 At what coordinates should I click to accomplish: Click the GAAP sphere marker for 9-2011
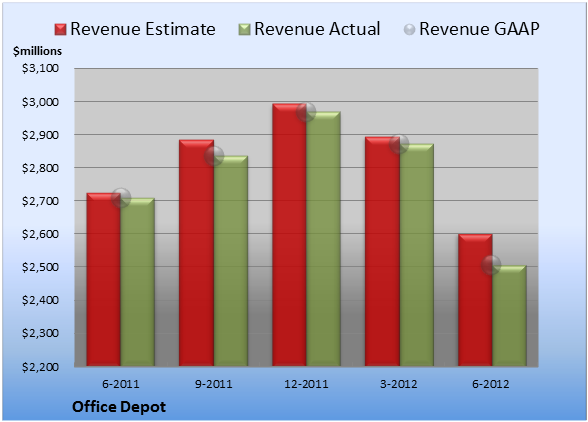(x=214, y=156)
